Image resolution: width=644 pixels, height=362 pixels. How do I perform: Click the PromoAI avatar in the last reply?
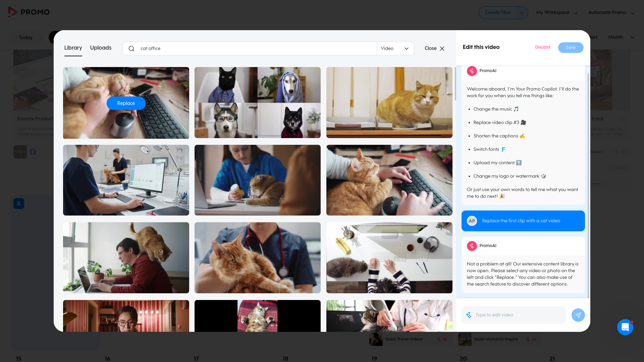(x=472, y=246)
